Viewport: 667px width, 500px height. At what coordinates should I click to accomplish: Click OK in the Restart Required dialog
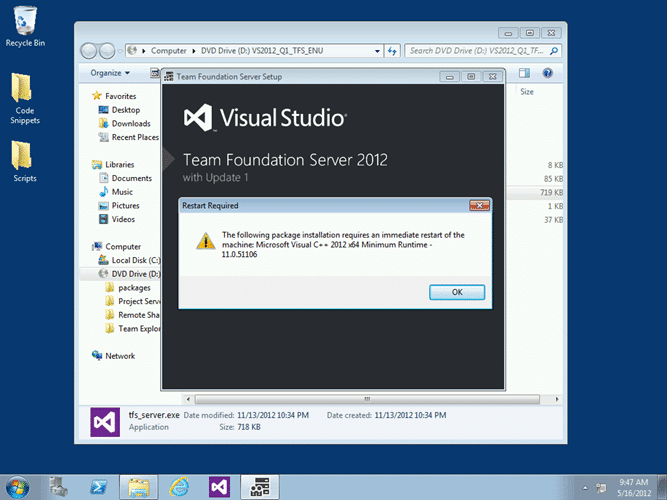point(456,292)
